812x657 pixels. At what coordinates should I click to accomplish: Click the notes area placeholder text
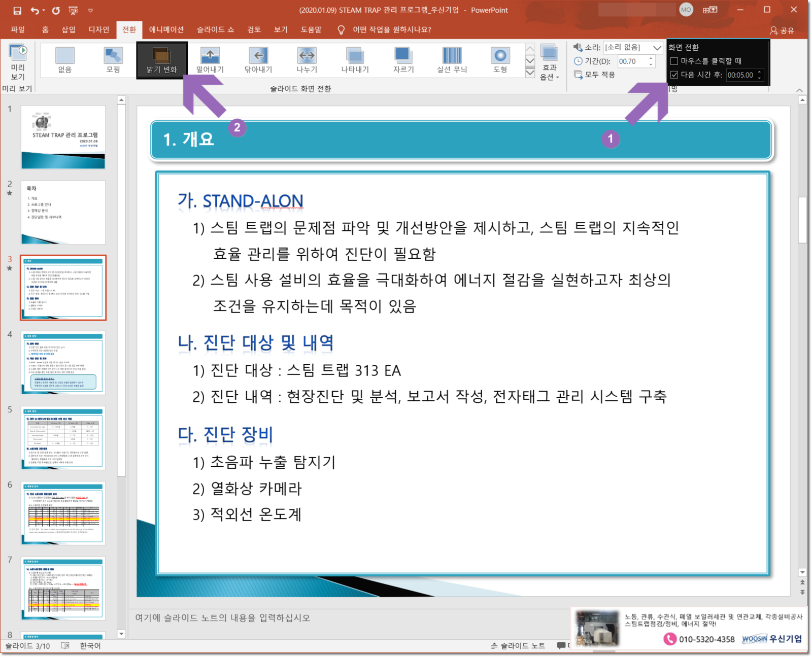point(222,617)
